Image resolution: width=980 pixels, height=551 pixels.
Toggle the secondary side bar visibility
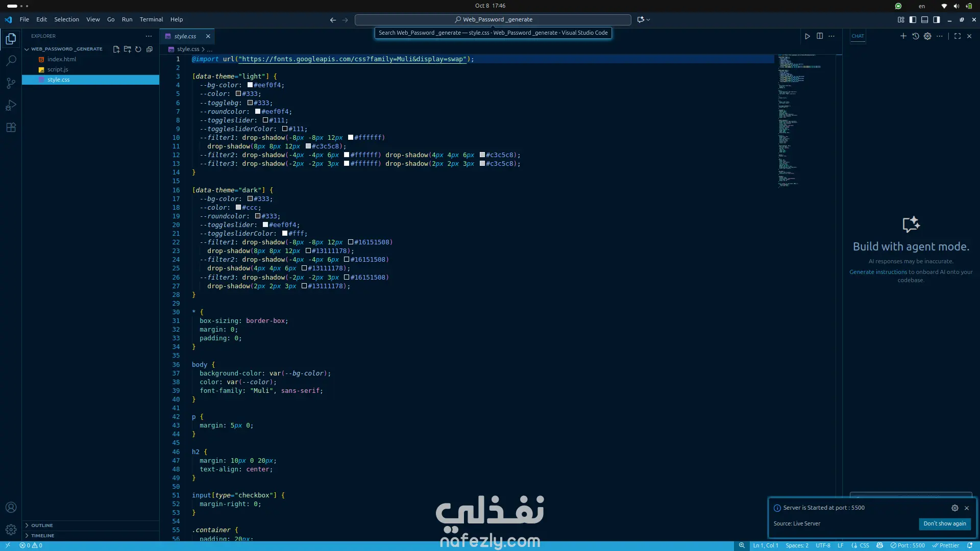point(937,20)
